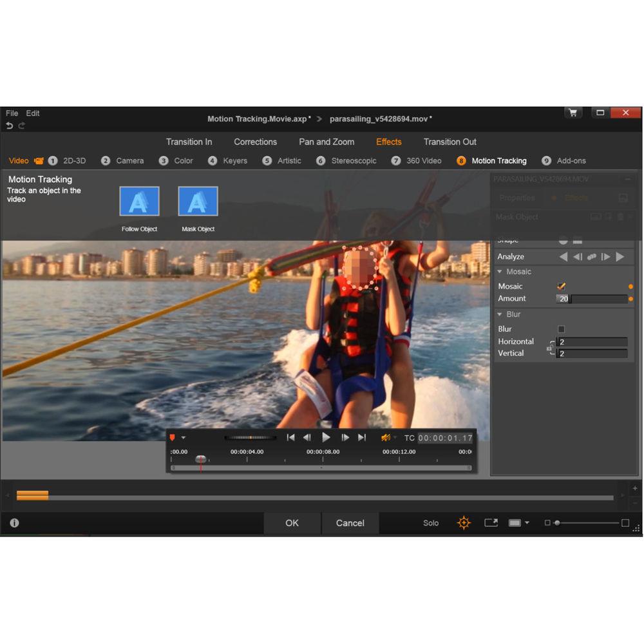Collapse the Blur section
This screenshot has width=644, height=644.
click(x=500, y=314)
